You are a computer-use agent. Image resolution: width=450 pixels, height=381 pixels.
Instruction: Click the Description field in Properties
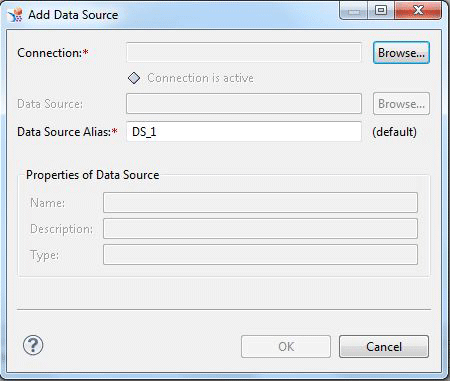click(260, 229)
